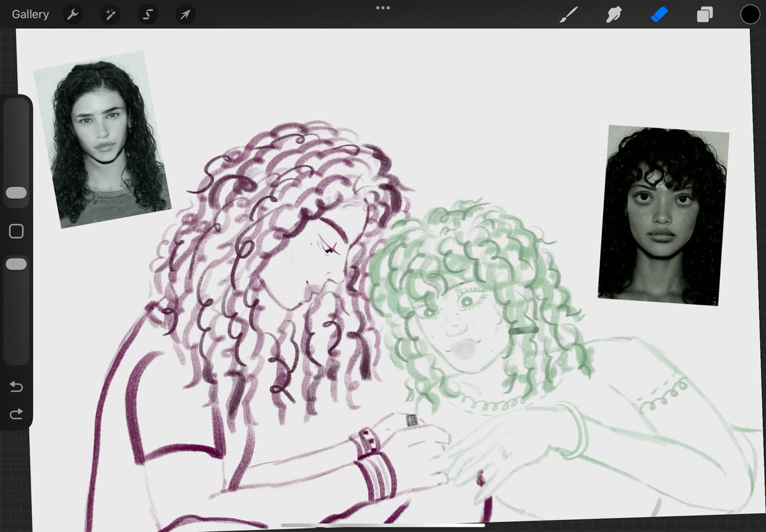Viewport: 766px width, 532px height.
Task: Open the black color picker swatch
Action: 750,14
